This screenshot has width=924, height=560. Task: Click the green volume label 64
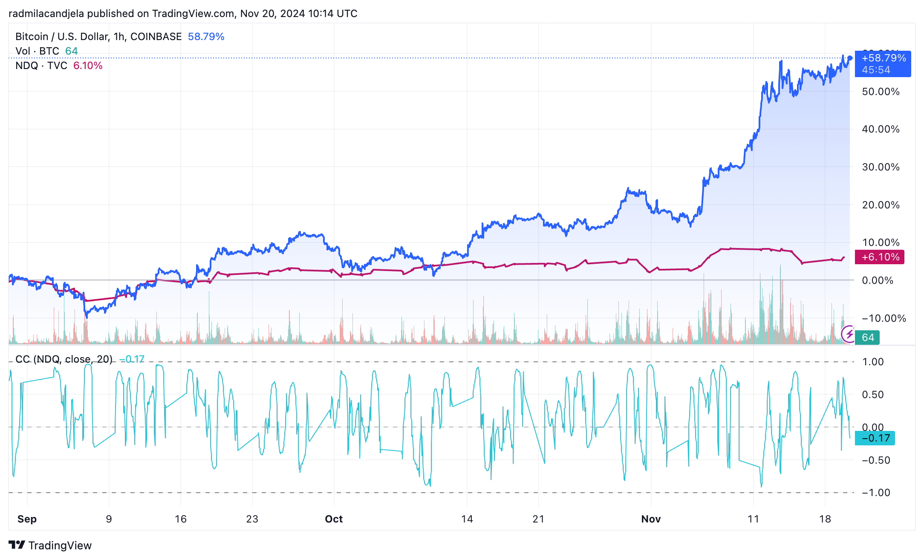(867, 338)
